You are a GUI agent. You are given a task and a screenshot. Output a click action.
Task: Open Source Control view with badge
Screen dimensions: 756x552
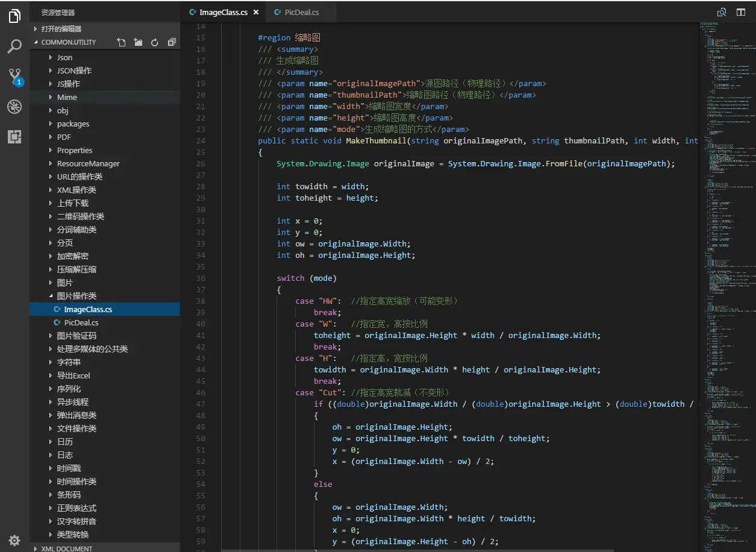pos(14,77)
